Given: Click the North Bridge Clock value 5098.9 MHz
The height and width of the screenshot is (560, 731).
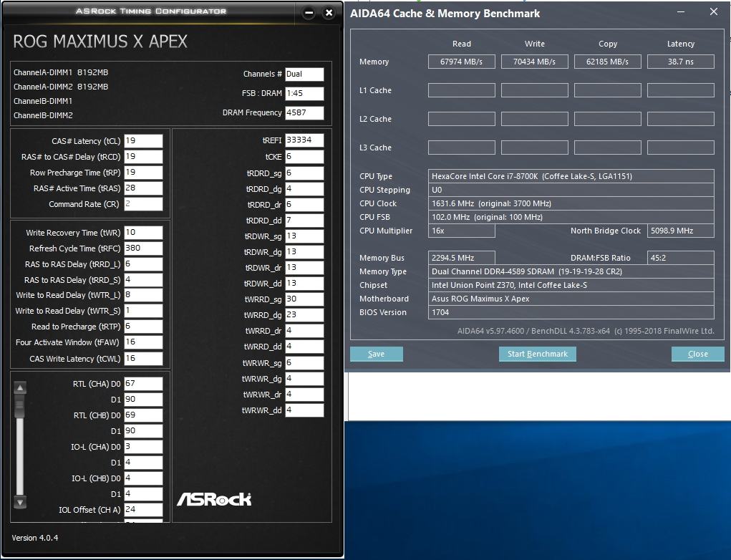Looking at the screenshot, I should click(681, 231).
